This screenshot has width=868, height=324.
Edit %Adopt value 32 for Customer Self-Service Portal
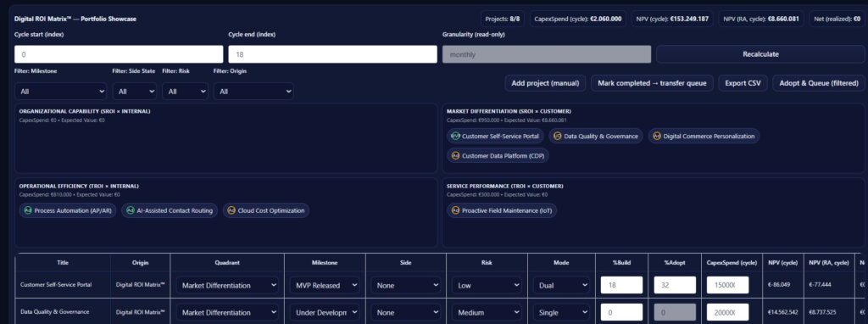[675, 285]
